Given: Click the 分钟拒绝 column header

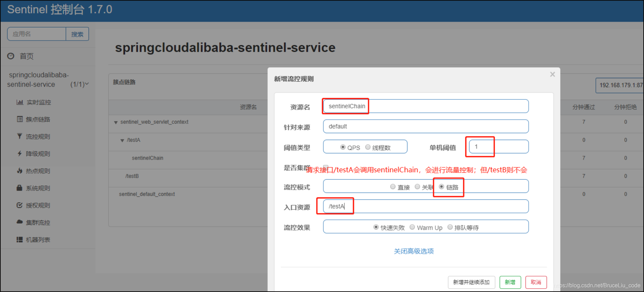Looking at the screenshot, I should [625, 107].
